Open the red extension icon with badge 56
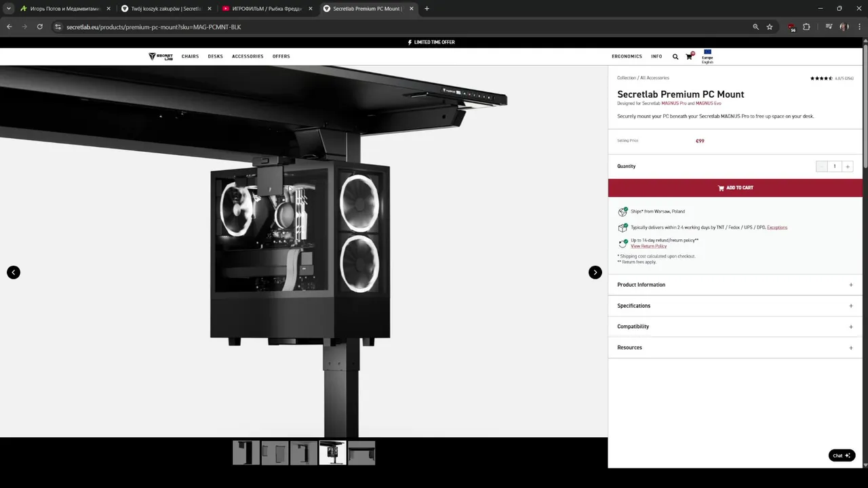 point(791,28)
